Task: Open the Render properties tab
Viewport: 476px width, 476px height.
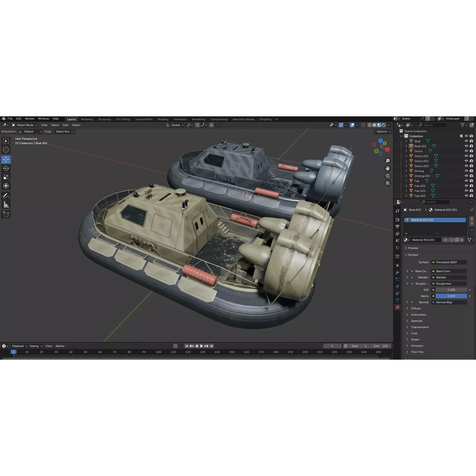Action: point(397,219)
